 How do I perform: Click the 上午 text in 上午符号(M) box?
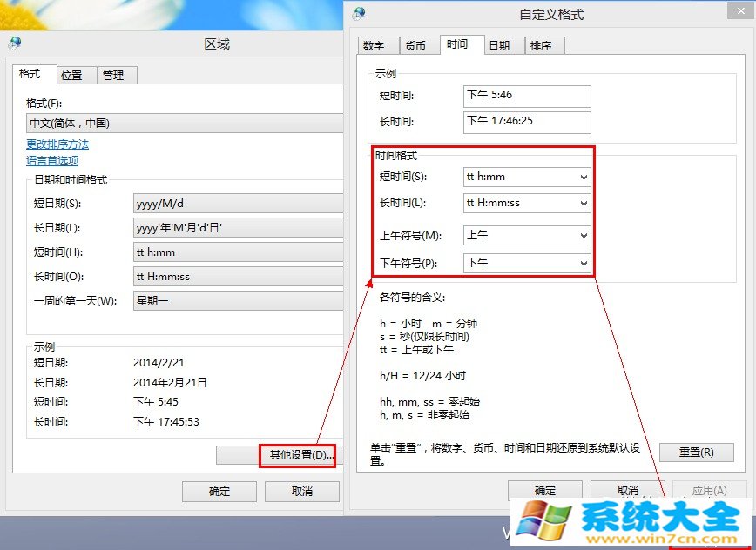tap(477, 235)
